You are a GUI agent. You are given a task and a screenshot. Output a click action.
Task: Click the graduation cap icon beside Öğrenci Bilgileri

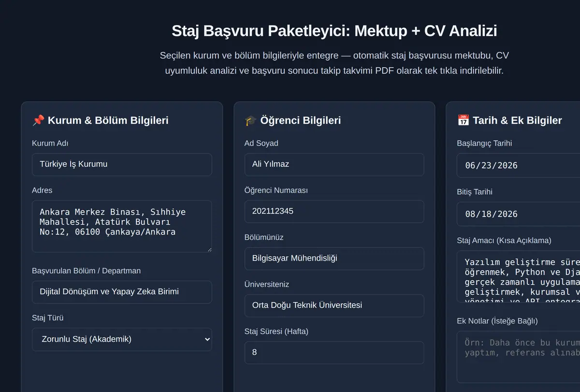[x=250, y=120]
